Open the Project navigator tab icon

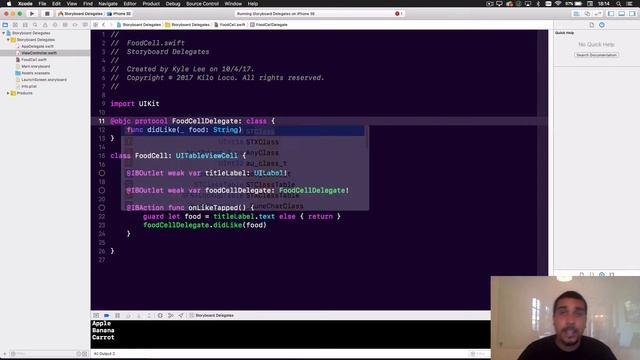coord(5,25)
